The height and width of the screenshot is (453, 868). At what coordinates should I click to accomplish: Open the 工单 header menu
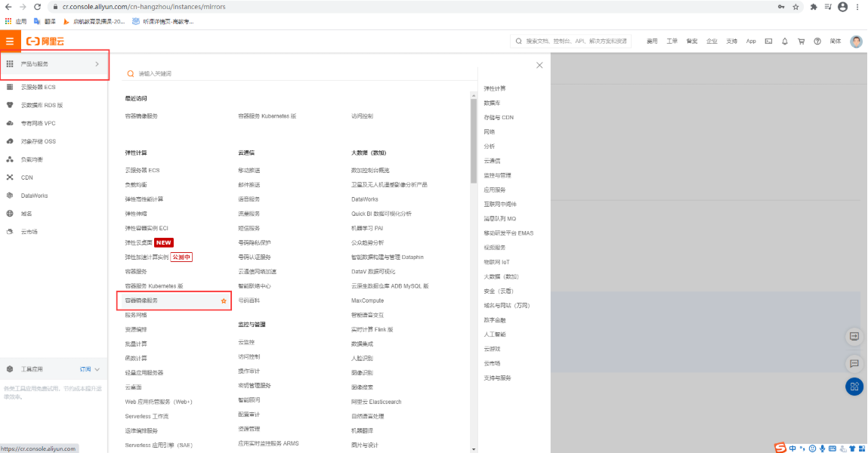point(672,41)
